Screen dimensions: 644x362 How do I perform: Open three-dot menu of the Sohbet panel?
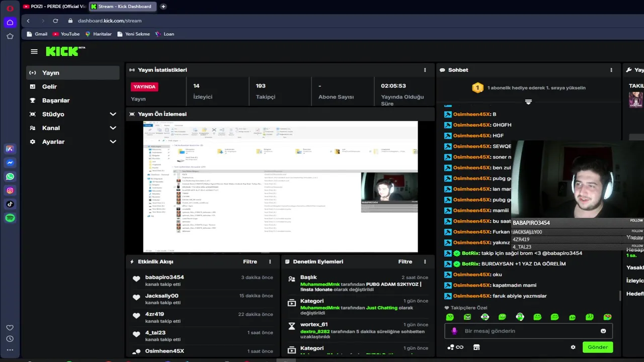tap(611, 70)
